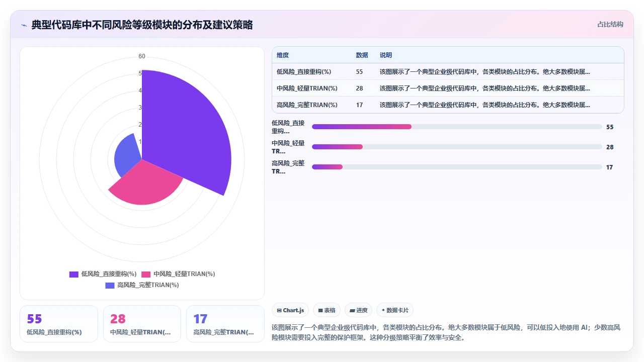Click the progress bar with value 55
644x362 pixels.
tap(457, 127)
